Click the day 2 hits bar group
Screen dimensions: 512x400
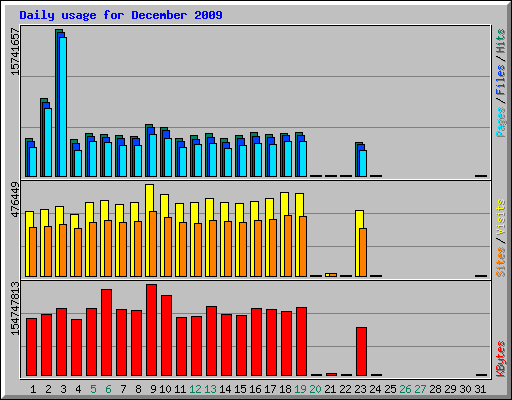pyautogui.click(x=46, y=137)
